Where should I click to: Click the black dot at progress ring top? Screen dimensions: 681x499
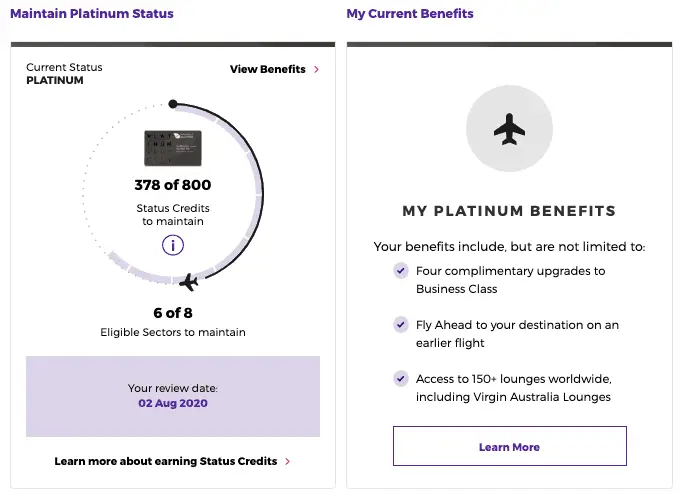click(x=173, y=103)
